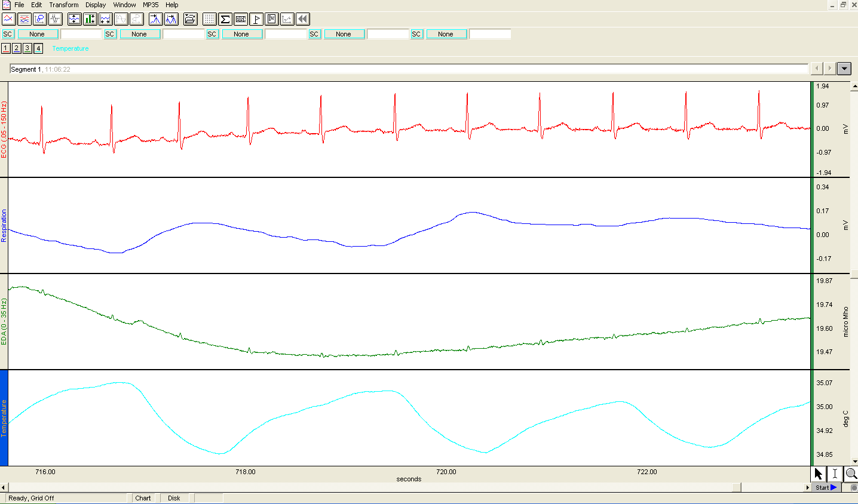
Task: Toggle channel 3 EDA box
Action: (x=27, y=48)
